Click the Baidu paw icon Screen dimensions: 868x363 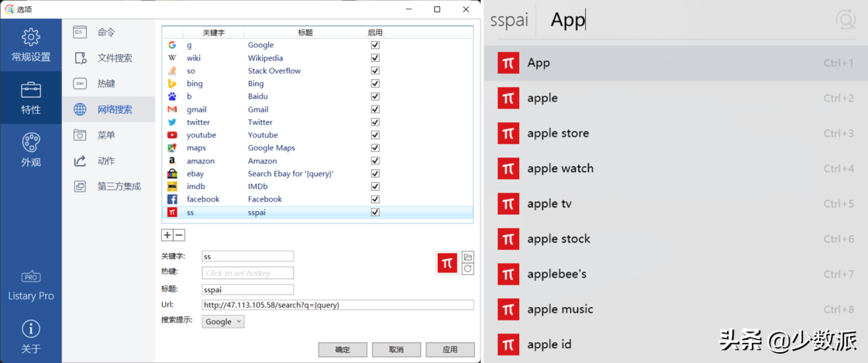(172, 96)
